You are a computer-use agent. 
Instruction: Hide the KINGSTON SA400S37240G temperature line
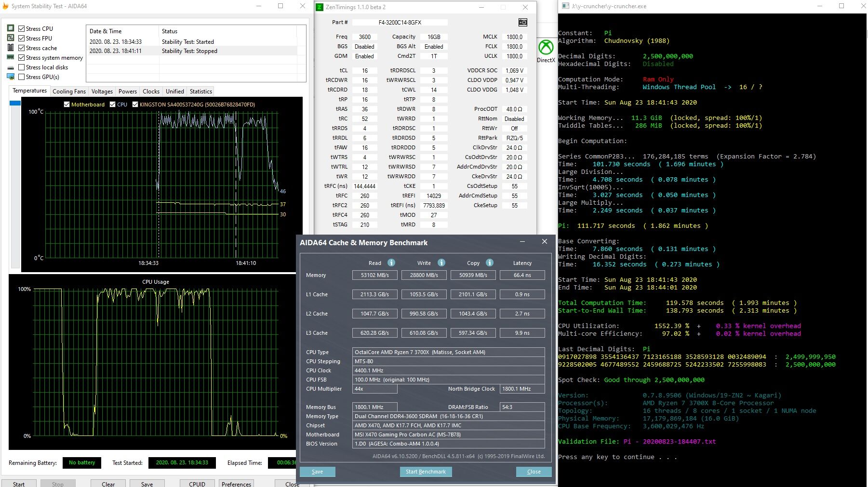(135, 105)
